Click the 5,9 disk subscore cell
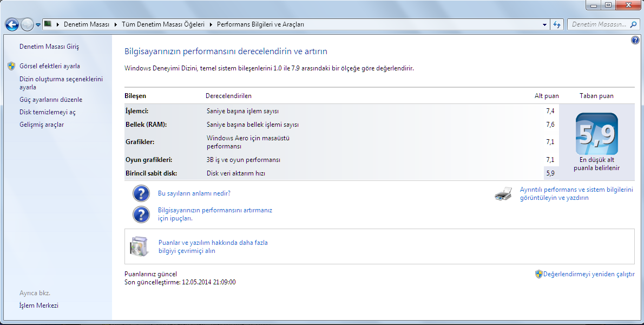 [x=551, y=173]
